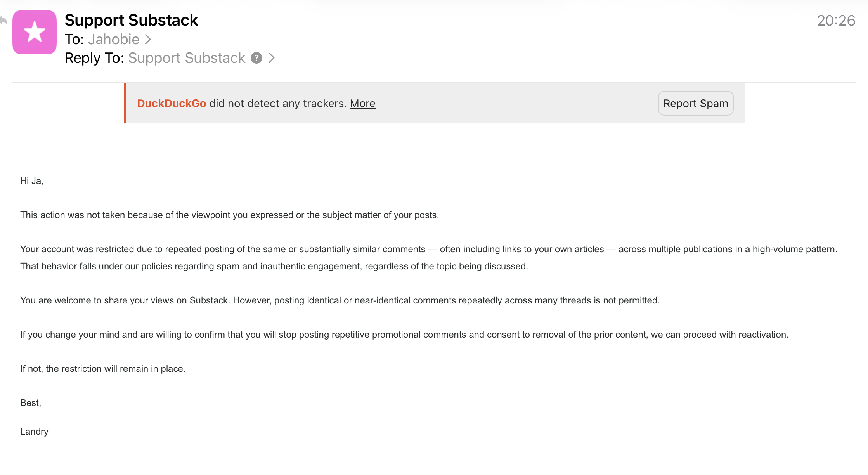Expand the chevron after the Reply To address
The image size is (868, 475).
(272, 58)
